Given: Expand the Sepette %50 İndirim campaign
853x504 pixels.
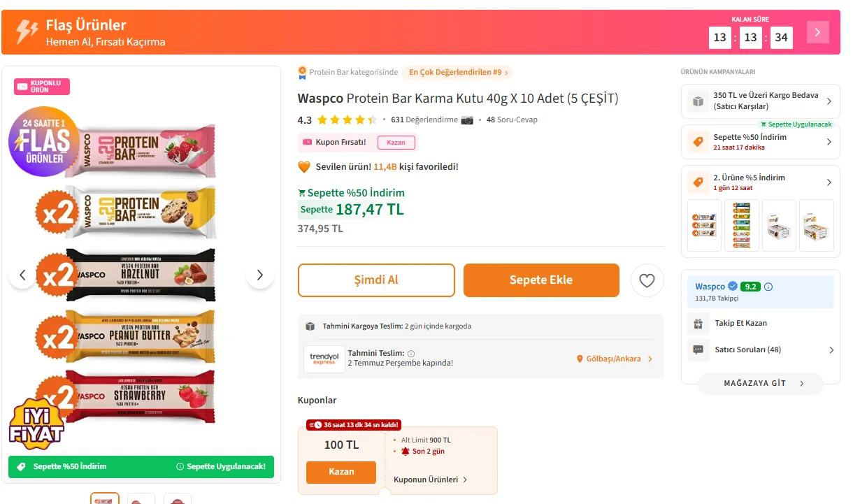Looking at the screenshot, I should pos(761,142).
